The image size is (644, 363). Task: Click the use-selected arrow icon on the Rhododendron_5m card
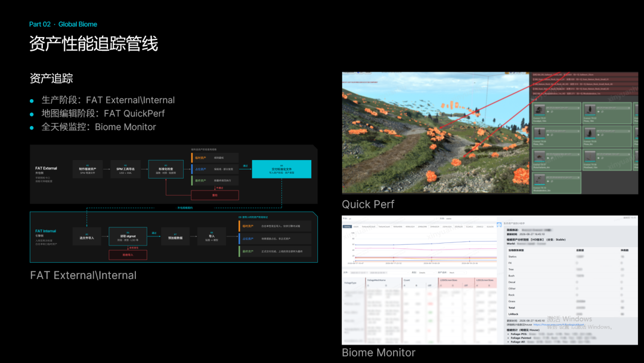pos(548,181)
